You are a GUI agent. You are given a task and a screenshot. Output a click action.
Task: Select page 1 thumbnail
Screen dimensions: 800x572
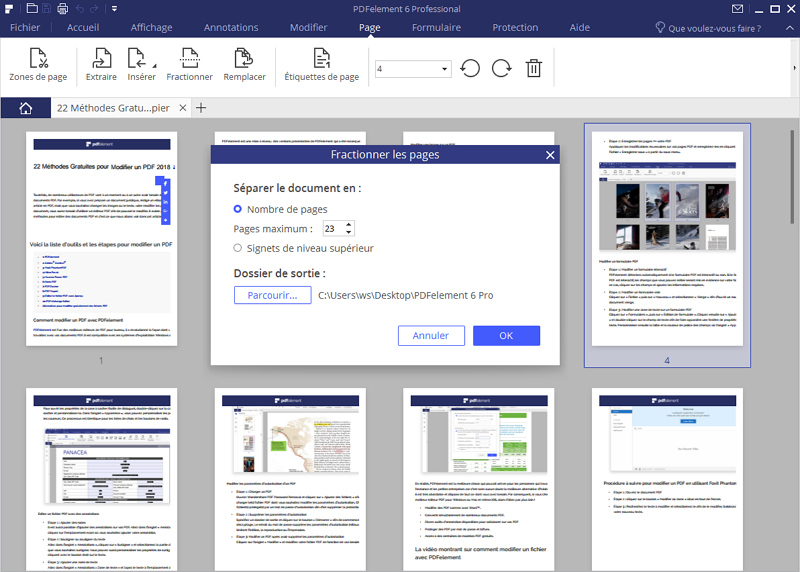coord(102,239)
